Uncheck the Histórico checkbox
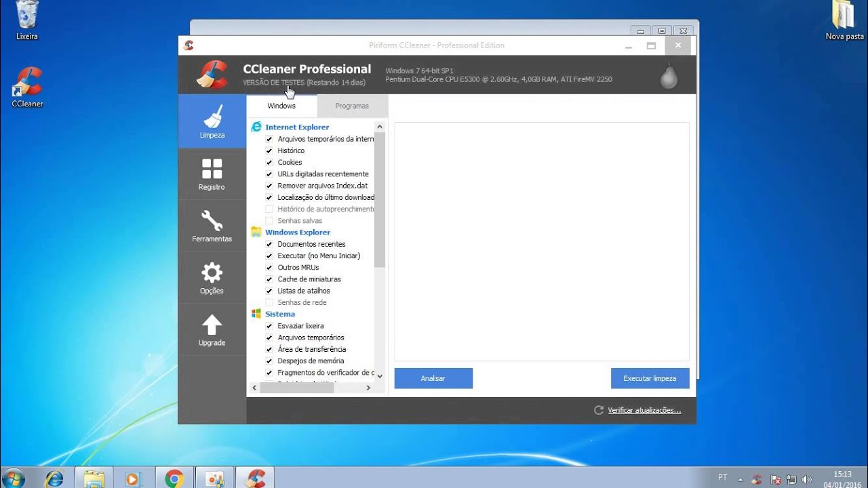The image size is (868, 488). (x=269, y=150)
